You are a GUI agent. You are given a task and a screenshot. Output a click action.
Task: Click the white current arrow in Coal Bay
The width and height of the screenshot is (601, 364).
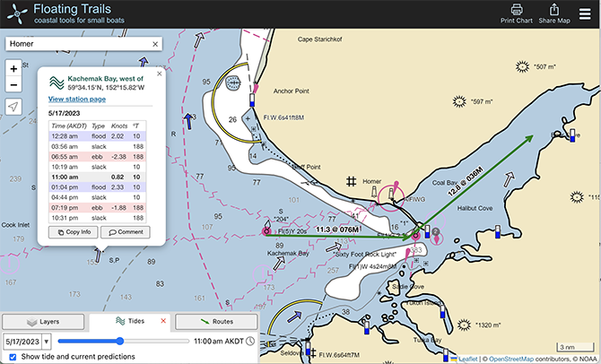(x=509, y=178)
